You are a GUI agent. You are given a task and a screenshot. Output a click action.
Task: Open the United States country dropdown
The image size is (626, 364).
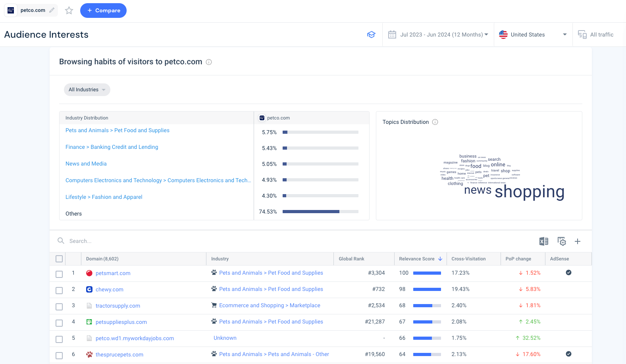click(533, 35)
